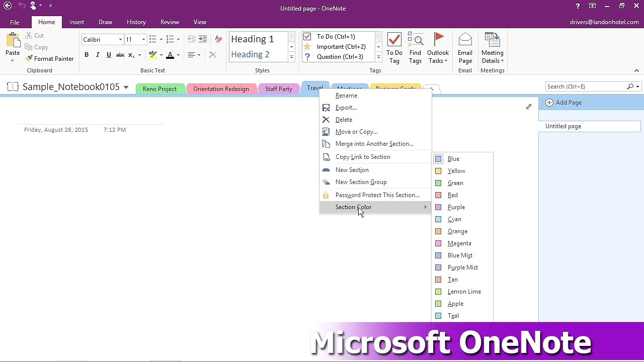Open the Paste options dropdown arrow
Image resolution: width=644 pixels, height=362 pixels.
pos(13,60)
